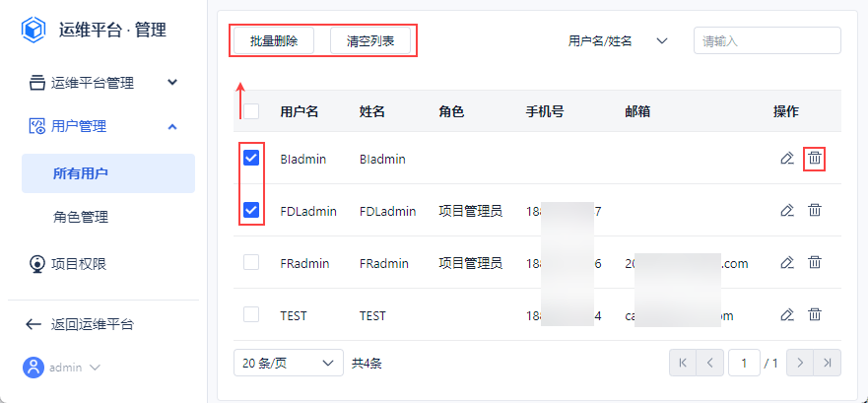
Task: Click the edit pencil icon for BIadmin
Action: click(x=786, y=158)
